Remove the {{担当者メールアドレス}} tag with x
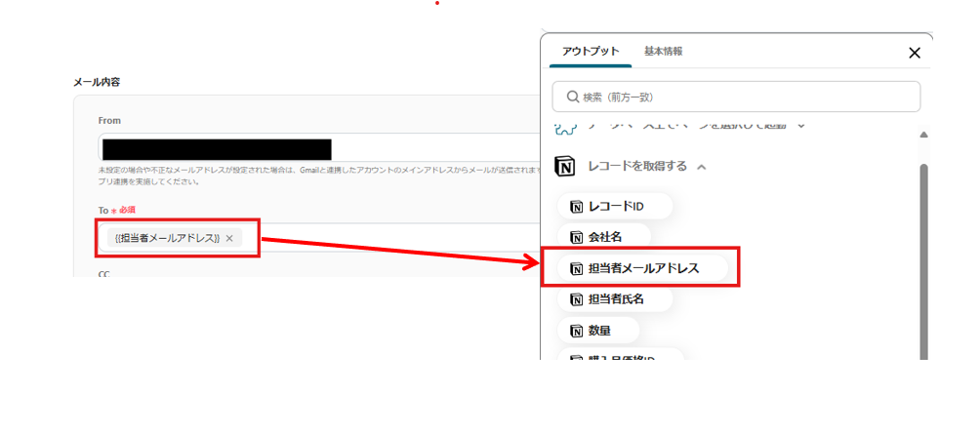The height and width of the screenshot is (433, 980). (229, 238)
